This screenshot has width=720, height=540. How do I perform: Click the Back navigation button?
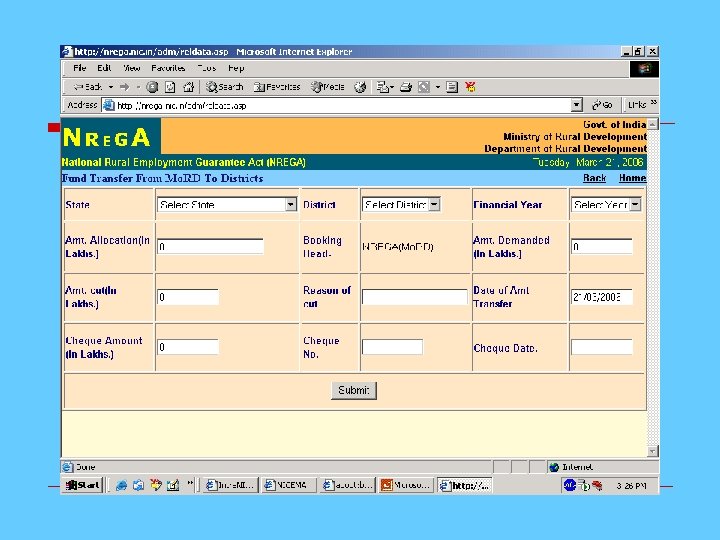88,87
